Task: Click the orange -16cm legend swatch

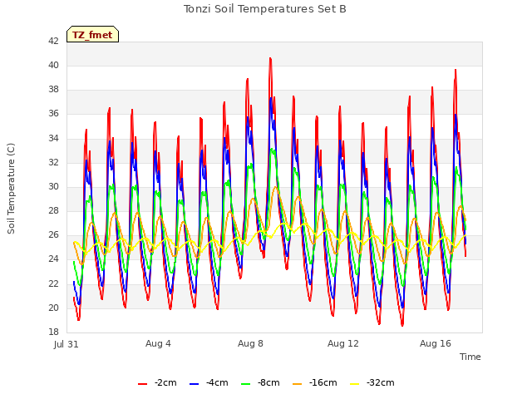Action: click(297, 384)
